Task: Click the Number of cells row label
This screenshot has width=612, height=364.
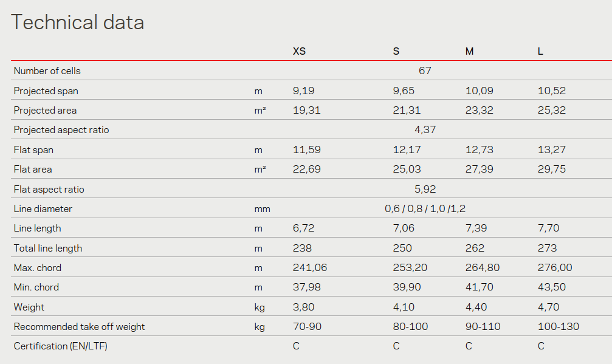Action: 47,71
